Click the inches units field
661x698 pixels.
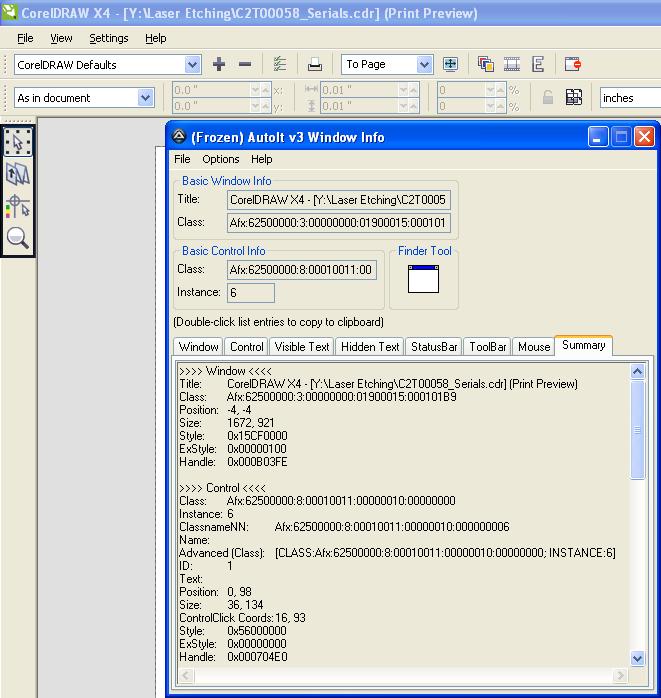click(628, 98)
